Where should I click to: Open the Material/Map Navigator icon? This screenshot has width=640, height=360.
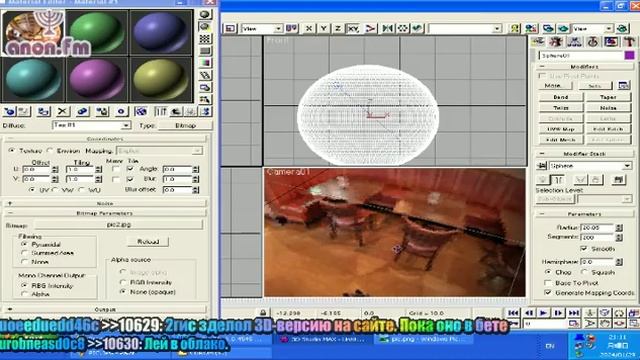(x=206, y=111)
